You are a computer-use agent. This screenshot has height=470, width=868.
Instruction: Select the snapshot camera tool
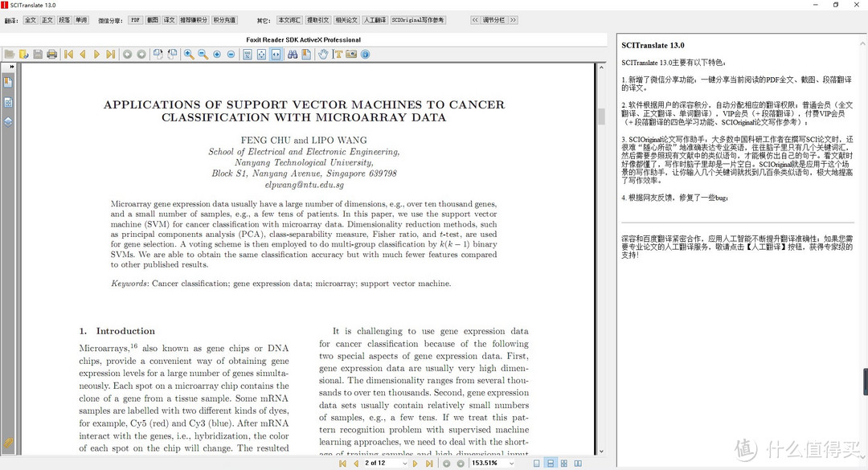coord(351,55)
